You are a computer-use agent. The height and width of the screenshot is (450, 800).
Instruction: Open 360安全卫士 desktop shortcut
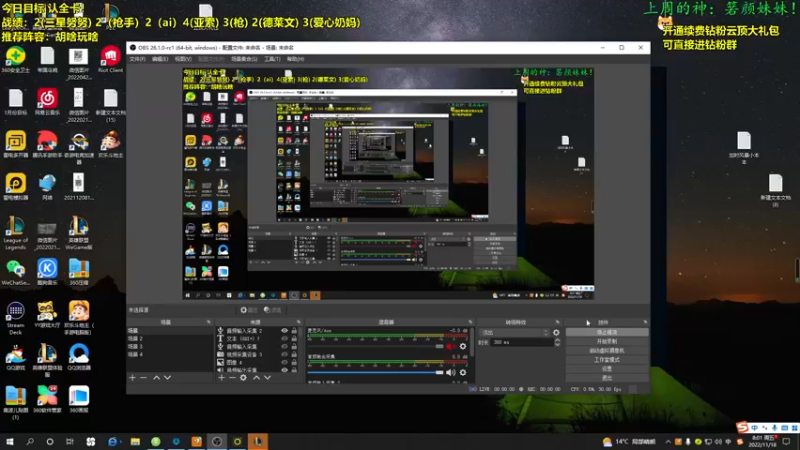point(15,59)
